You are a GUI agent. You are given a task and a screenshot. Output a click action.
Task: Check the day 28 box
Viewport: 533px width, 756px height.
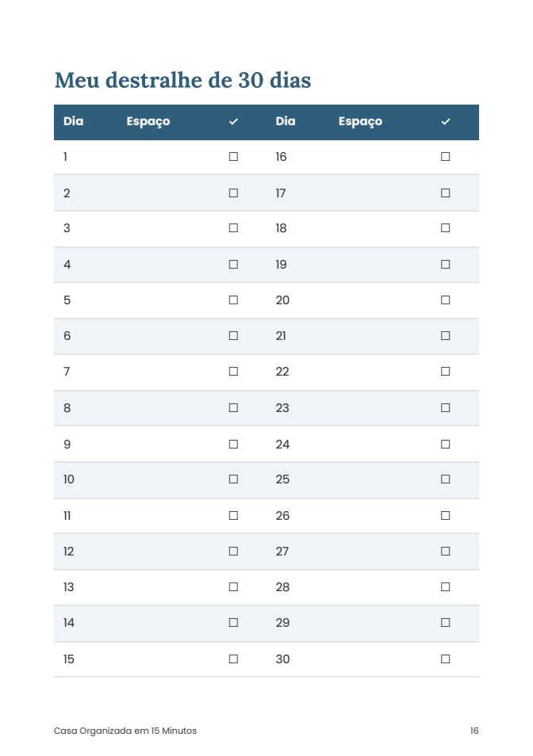(x=446, y=586)
